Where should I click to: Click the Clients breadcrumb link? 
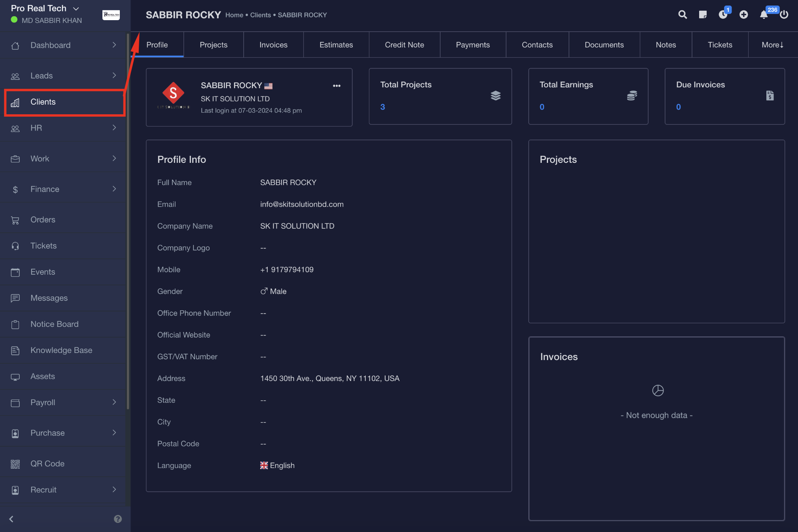pyautogui.click(x=260, y=15)
